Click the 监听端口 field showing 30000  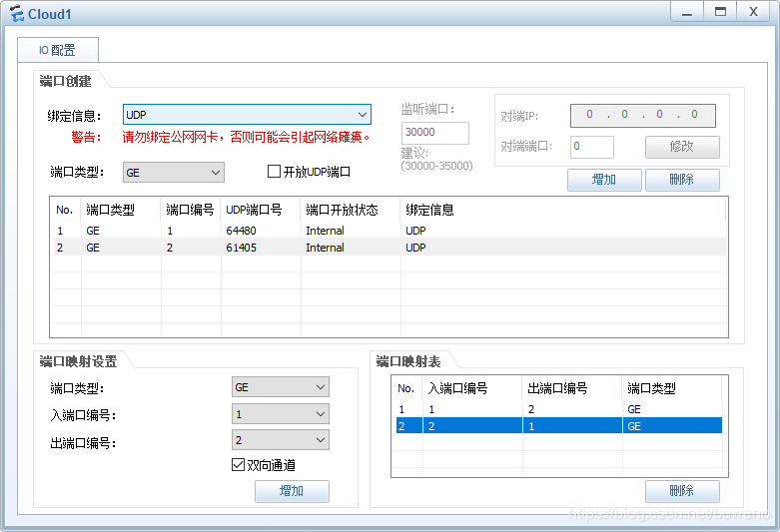(x=434, y=133)
